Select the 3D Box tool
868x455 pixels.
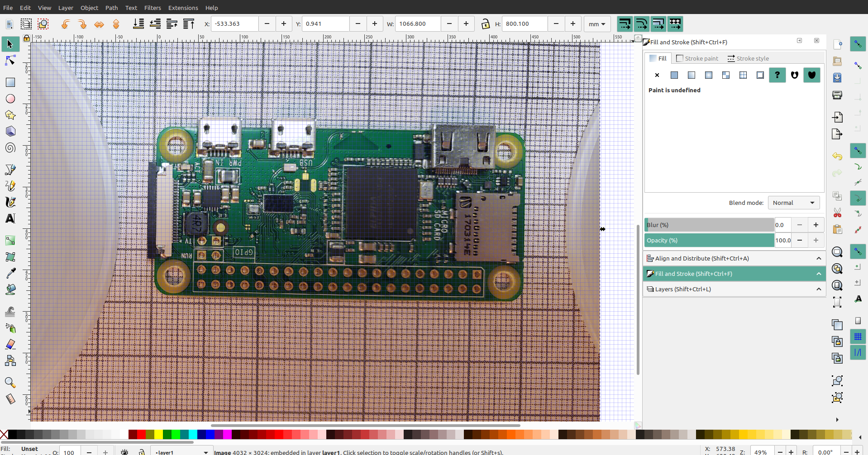10,131
